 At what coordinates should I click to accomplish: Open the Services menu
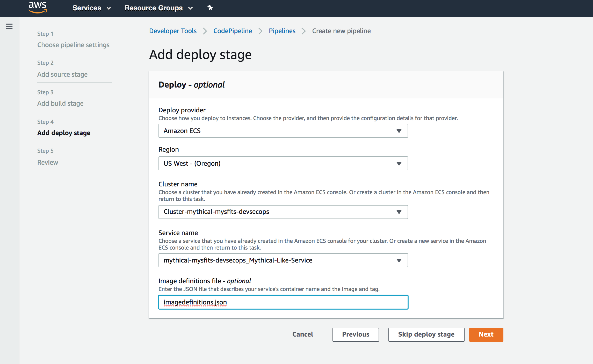[x=92, y=8]
